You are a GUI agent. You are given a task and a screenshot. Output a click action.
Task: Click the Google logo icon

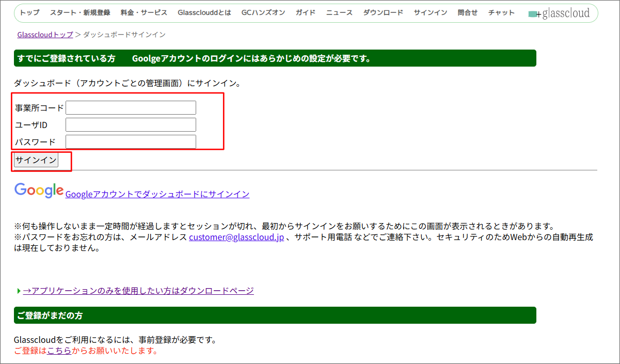click(38, 191)
